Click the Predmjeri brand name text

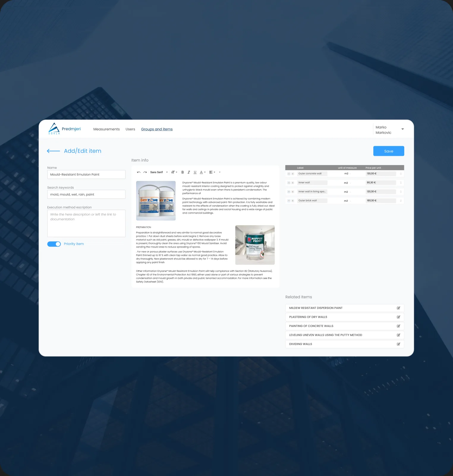pos(71,129)
